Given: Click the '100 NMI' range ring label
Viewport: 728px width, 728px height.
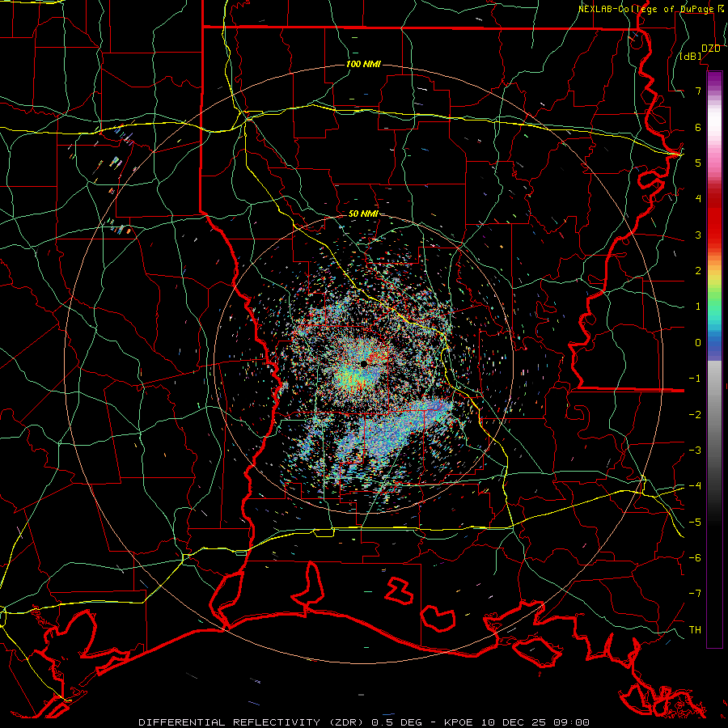Looking at the screenshot, I should pyautogui.click(x=363, y=64).
